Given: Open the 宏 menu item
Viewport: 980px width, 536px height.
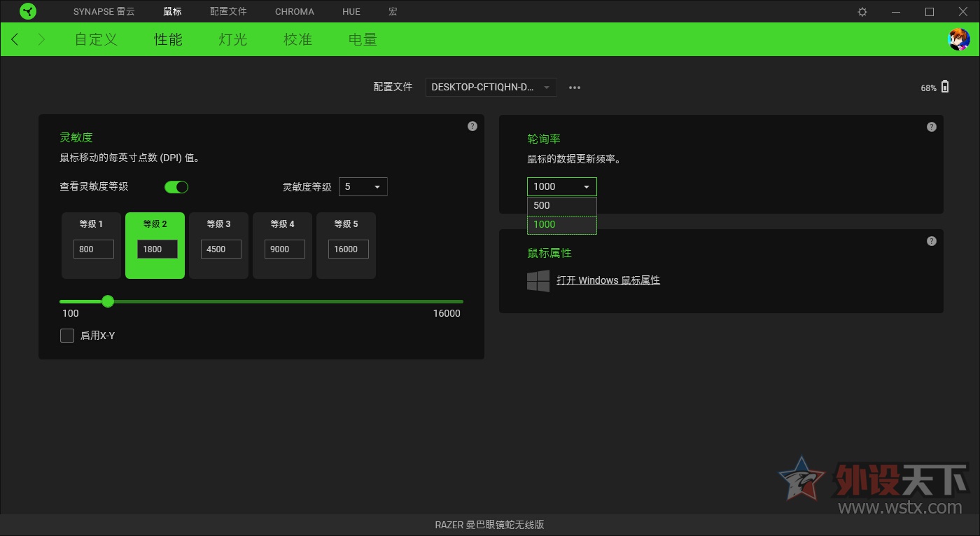Looking at the screenshot, I should point(393,11).
